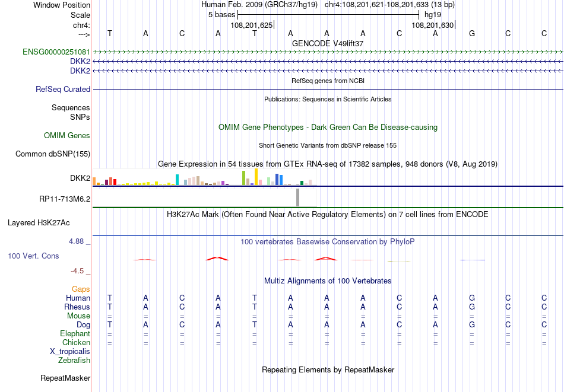The image size is (564, 392).
Task: Click the OMIM Genes track label
Action: click(66, 135)
